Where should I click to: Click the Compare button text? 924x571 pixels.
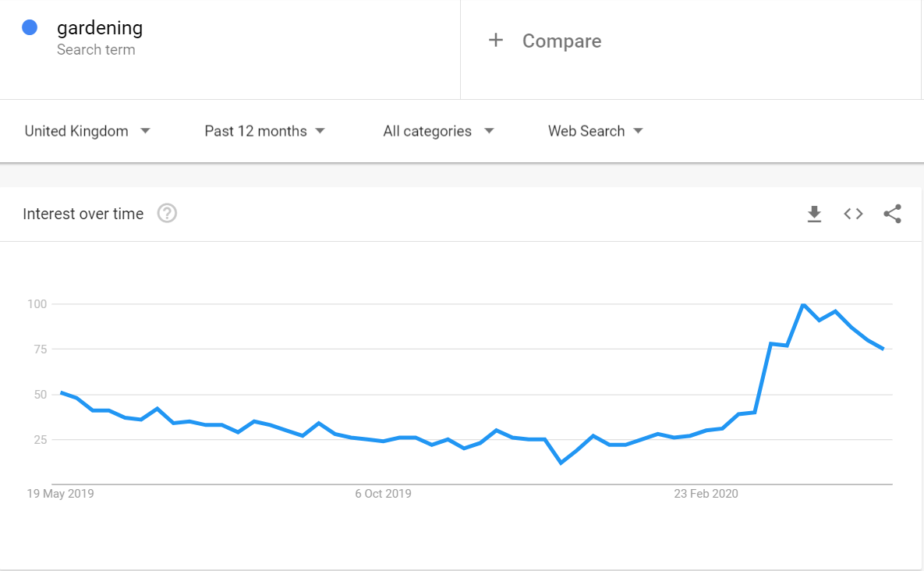(x=561, y=41)
